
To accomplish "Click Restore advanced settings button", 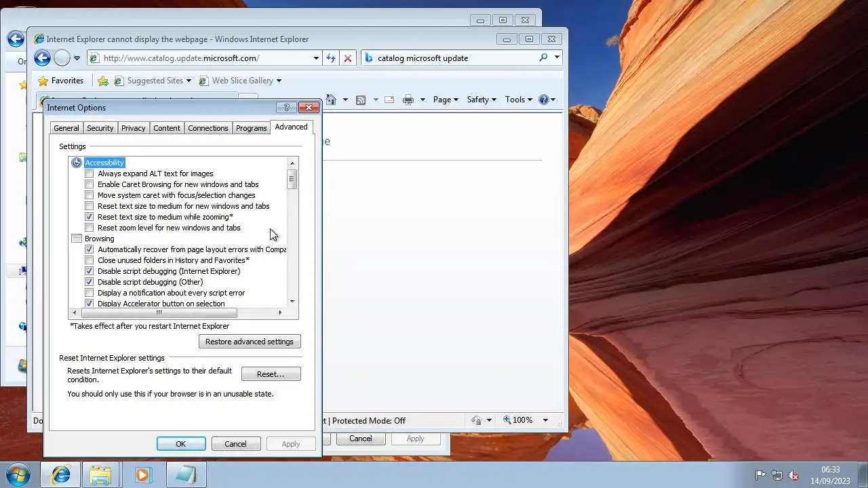I will tap(250, 342).
